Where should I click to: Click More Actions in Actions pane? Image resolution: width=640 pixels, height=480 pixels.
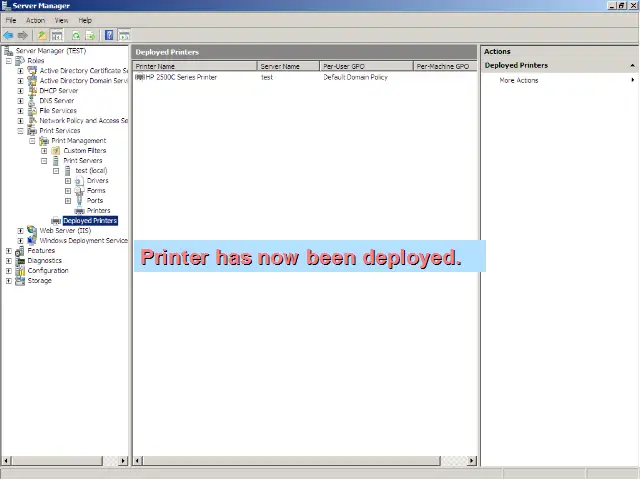519,80
